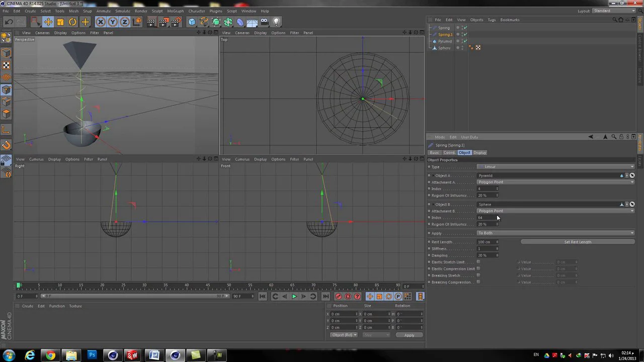Viewport: 644px width, 362px height.
Task: Open the spline pen tool icon
Action: pos(204,22)
